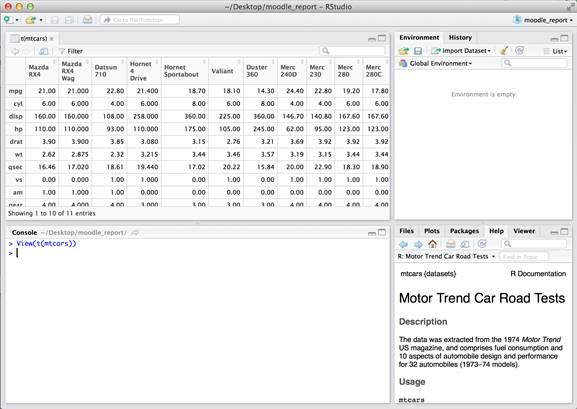
Task: Maximize the Environment pane
Action: (x=564, y=38)
